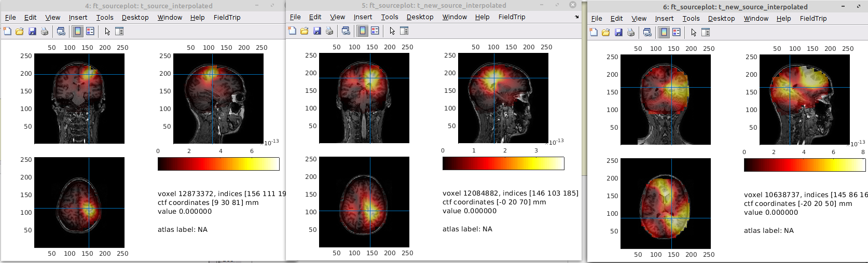Open Help menu in figure 4 window
The width and height of the screenshot is (868, 263).
197,17
